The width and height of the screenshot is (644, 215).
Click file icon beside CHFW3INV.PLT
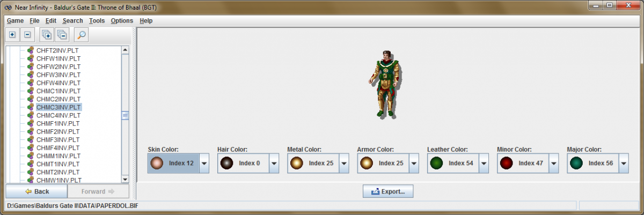point(31,75)
